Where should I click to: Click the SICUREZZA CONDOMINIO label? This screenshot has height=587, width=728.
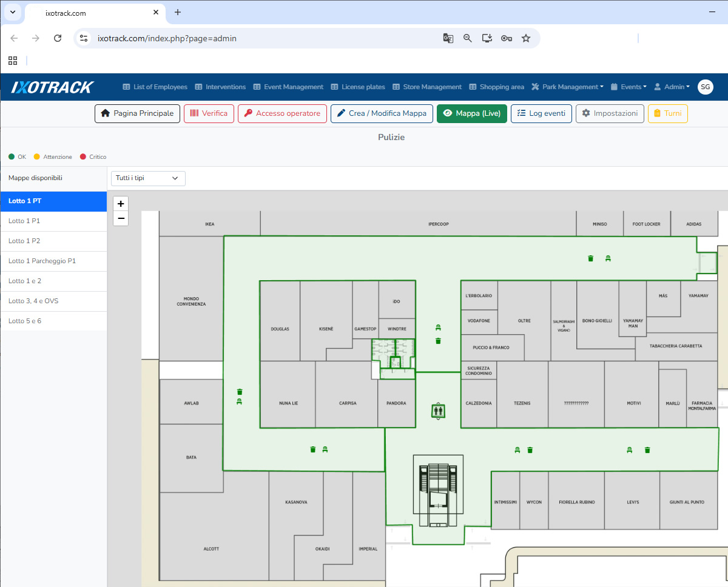(x=479, y=371)
